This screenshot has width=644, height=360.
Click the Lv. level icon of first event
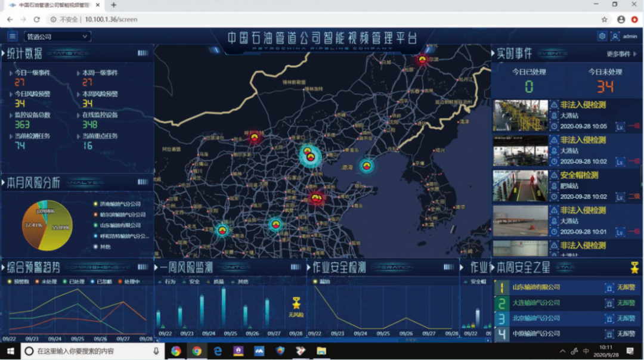click(620, 126)
